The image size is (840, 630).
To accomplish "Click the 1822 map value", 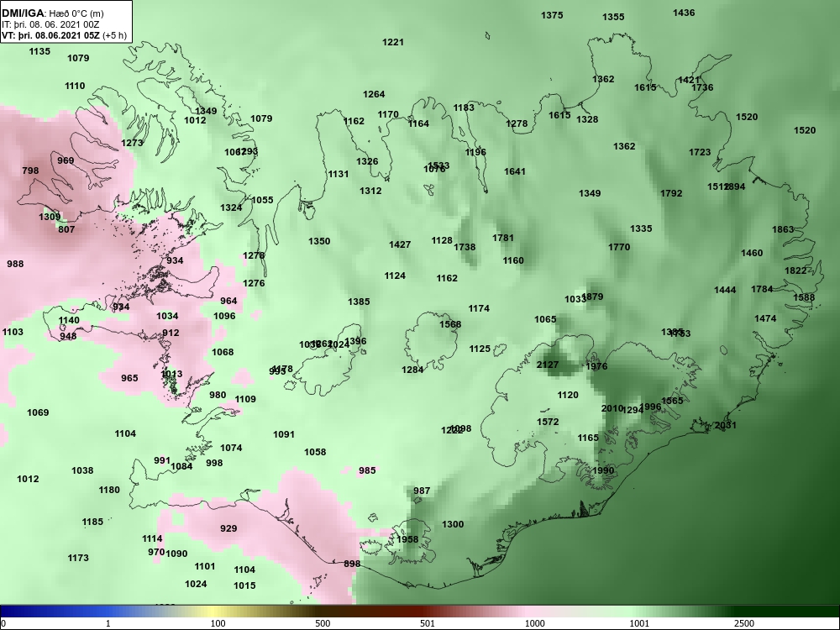I will click(795, 271).
